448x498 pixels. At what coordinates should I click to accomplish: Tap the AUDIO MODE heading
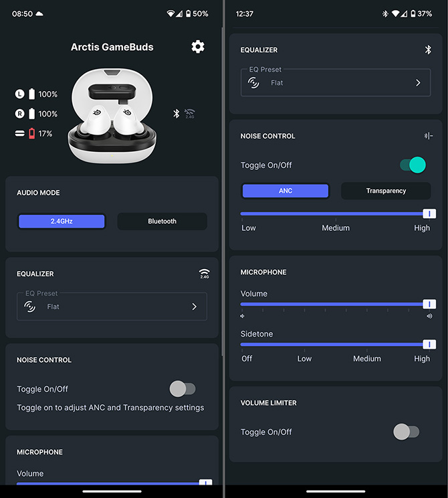point(38,193)
